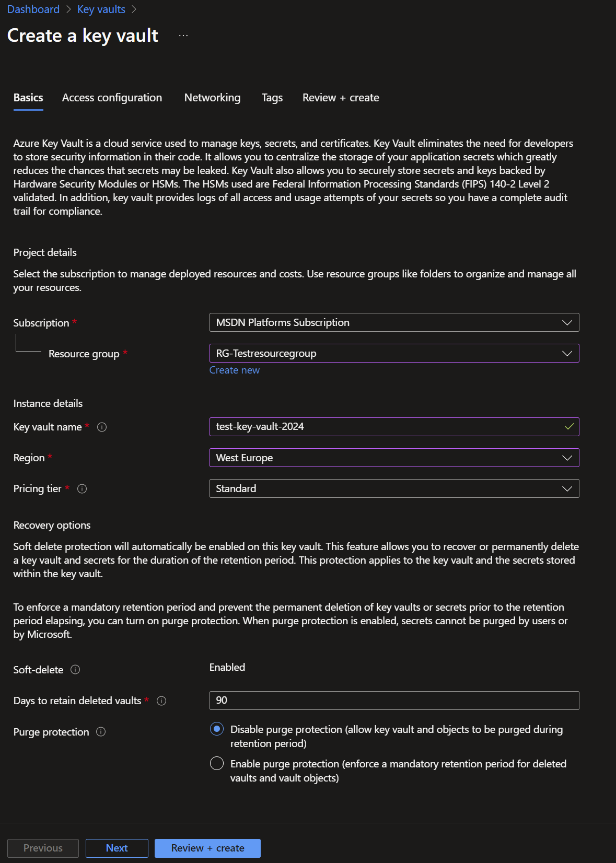Click the Purge protection info icon
Viewport: 616px width, 863px height.
click(101, 732)
